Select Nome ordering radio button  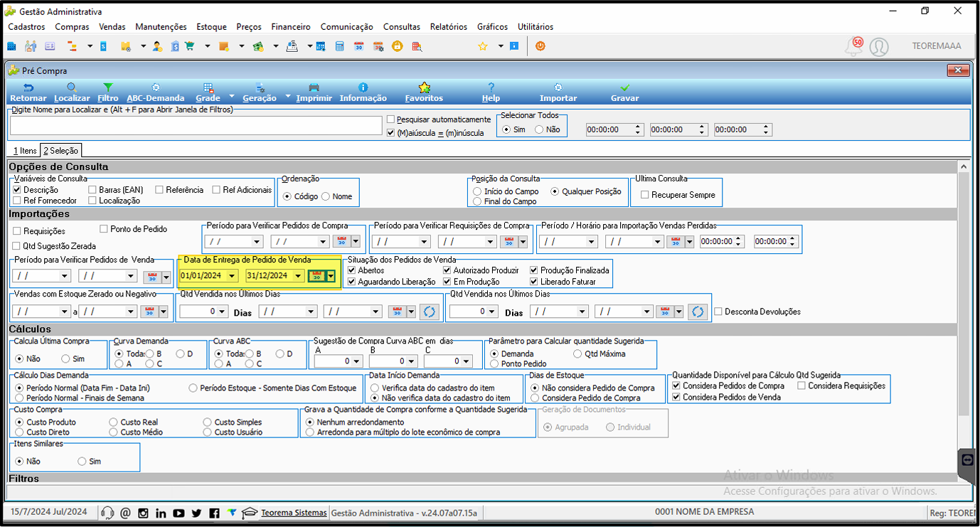[326, 196]
